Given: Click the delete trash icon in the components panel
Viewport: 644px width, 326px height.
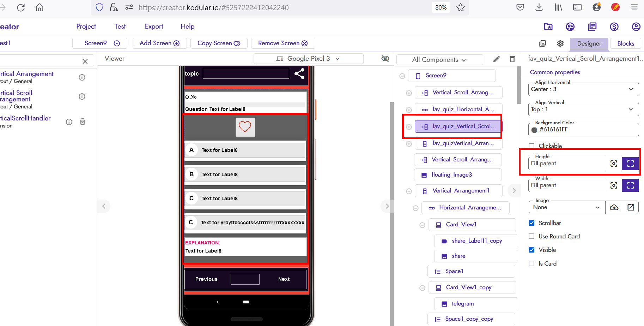Looking at the screenshot, I should [512, 59].
